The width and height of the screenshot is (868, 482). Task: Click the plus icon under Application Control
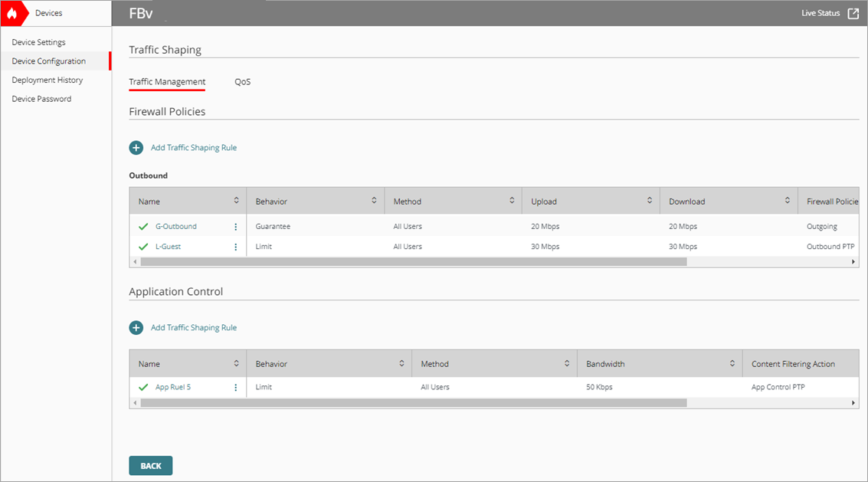point(136,326)
